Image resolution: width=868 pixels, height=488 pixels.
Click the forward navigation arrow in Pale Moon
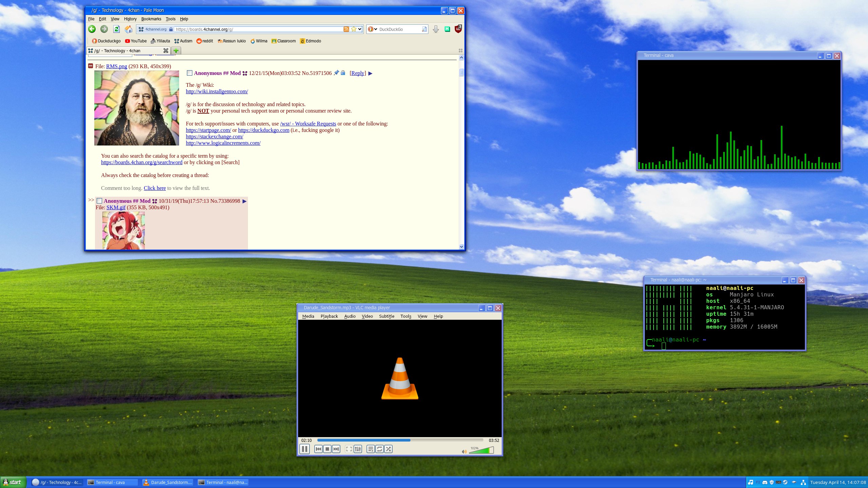tap(104, 29)
